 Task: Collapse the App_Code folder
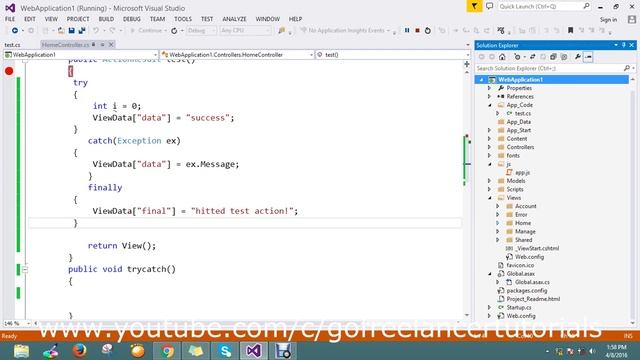(x=489, y=105)
